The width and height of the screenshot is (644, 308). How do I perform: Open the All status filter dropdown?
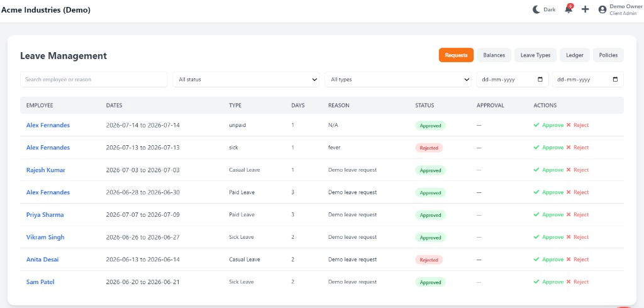[x=246, y=80]
